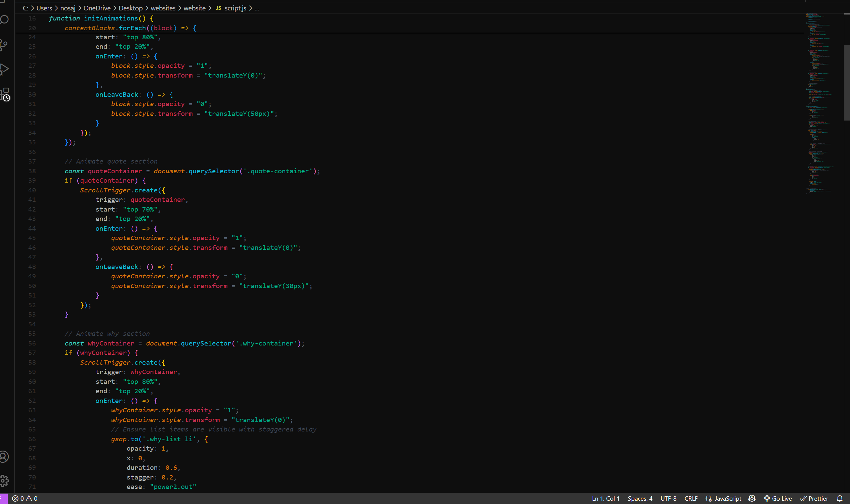
Task: Open the Search view in activity bar
Action: coord(4,20)
